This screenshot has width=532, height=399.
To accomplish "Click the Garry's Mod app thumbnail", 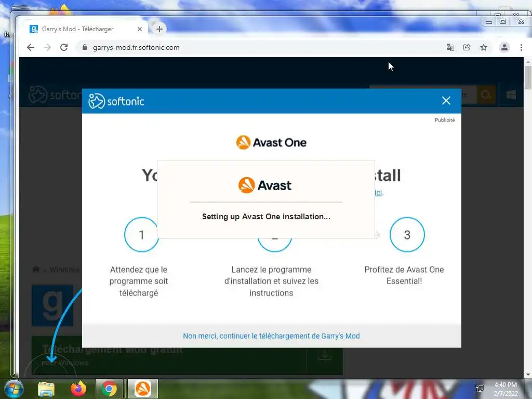I will (x=52, y=305).
